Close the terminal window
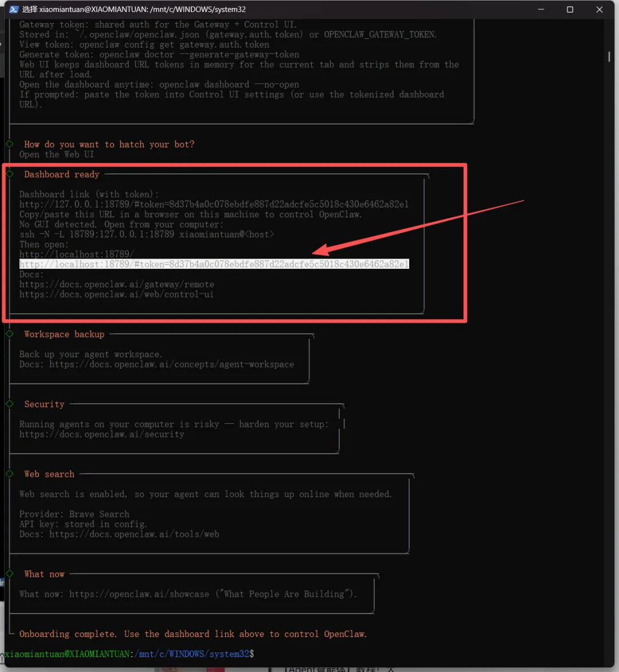This screenshot has height=672, width=619. [600, 9]
